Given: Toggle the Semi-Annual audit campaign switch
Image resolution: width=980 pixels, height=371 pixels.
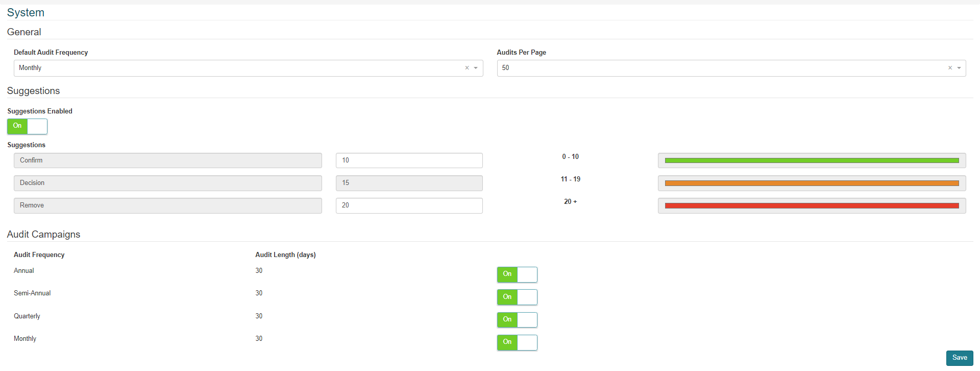Looking at the screenshot, I should 517,297.
